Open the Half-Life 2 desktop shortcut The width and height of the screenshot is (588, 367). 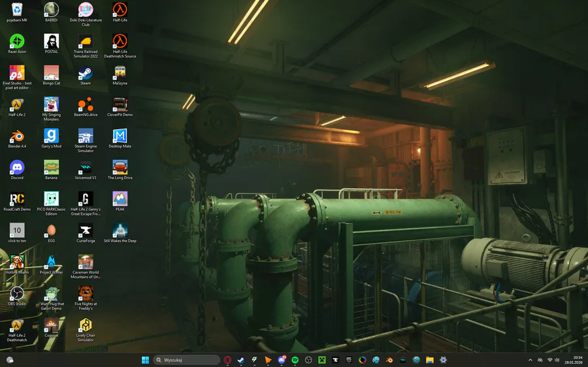17,107
